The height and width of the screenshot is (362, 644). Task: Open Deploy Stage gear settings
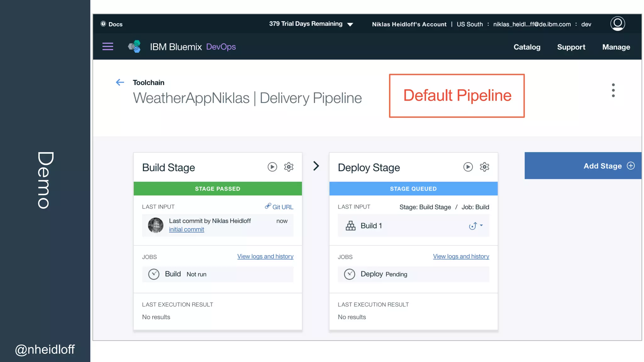click(x=485, y=167)
